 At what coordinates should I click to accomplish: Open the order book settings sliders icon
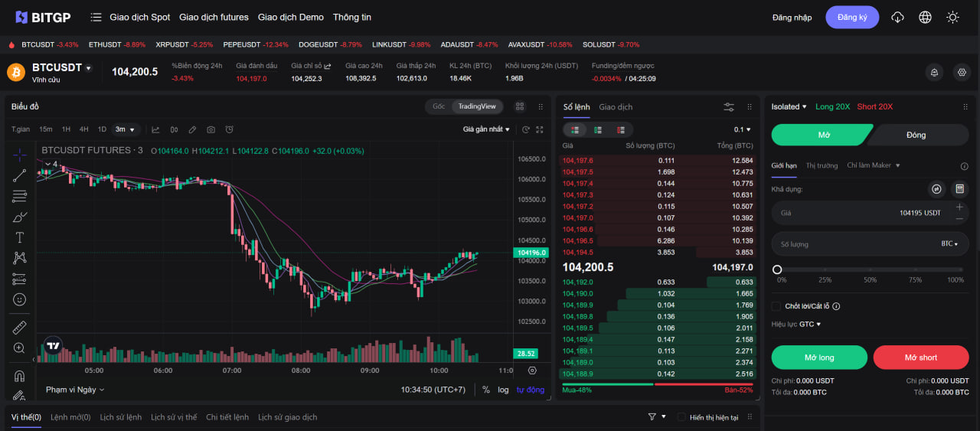pos(729,107)
